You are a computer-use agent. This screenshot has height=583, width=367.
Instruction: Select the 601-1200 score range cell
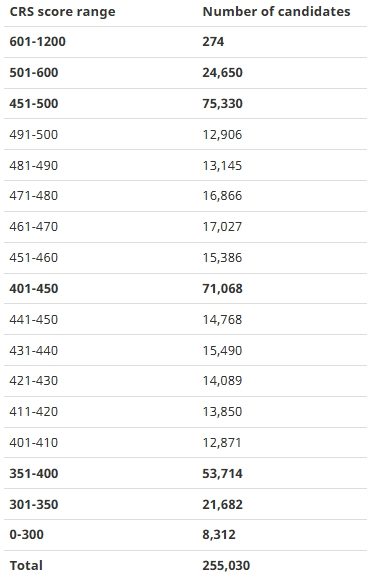click(38, 42)
